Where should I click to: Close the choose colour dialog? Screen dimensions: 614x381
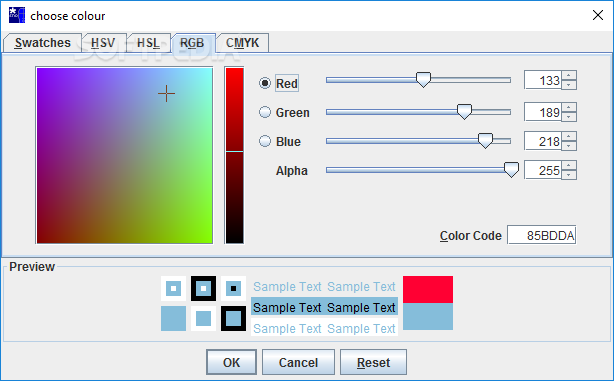click(x=598, y=15)
